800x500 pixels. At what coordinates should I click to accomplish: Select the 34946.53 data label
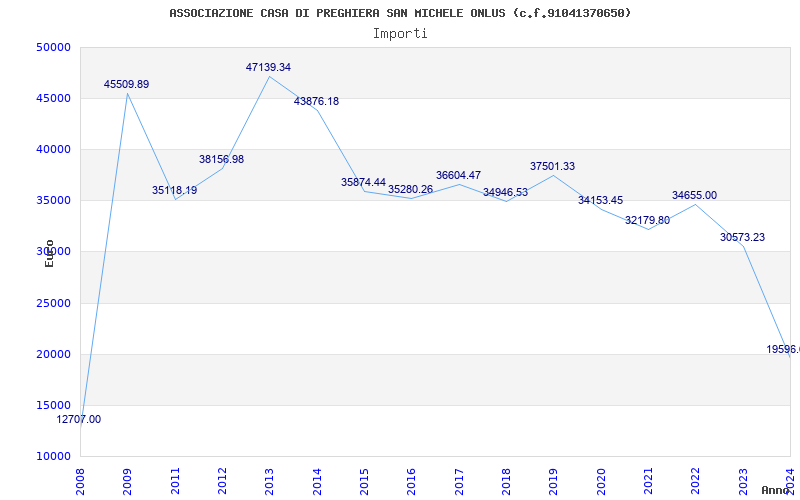click(x=506, y=192)
